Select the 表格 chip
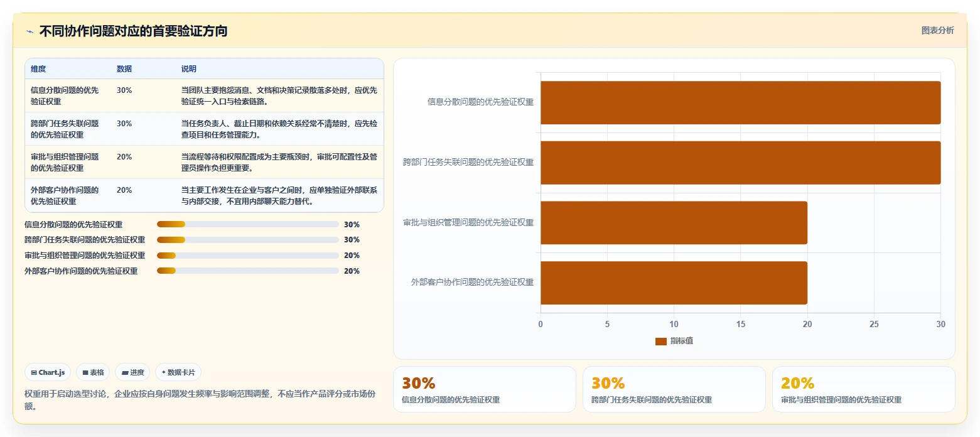This screenshot has height=437, width=980. [x=93, y=372]
